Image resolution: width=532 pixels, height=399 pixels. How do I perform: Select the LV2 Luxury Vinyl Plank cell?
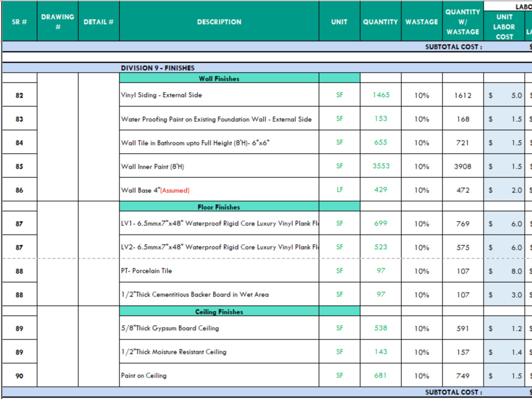tap(219, 247)
